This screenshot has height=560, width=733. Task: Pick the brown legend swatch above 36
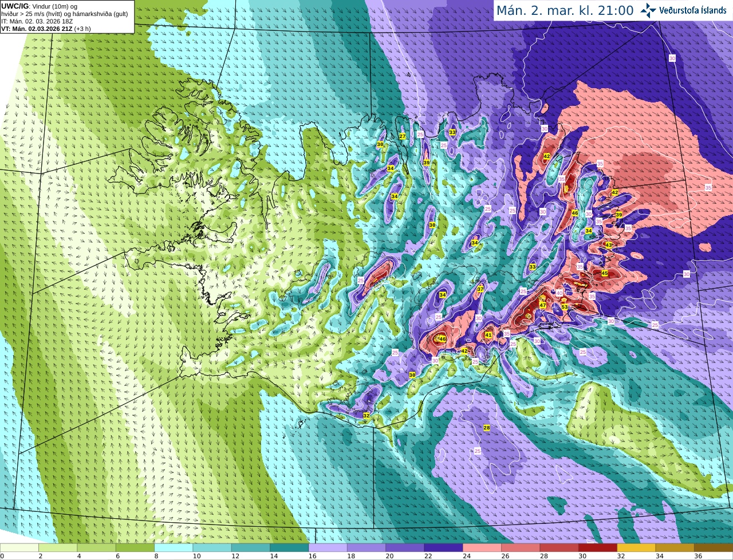pyautogui.click(x=714, y=547)
